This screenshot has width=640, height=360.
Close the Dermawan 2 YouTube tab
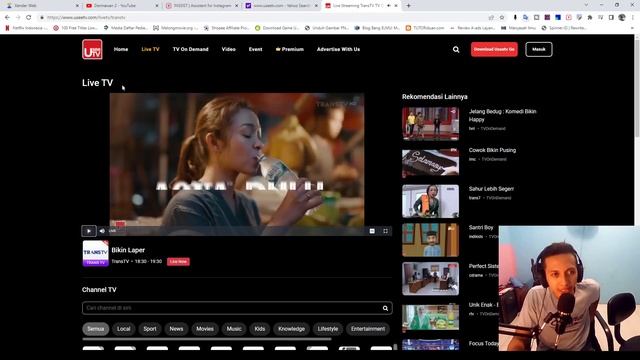157,6
